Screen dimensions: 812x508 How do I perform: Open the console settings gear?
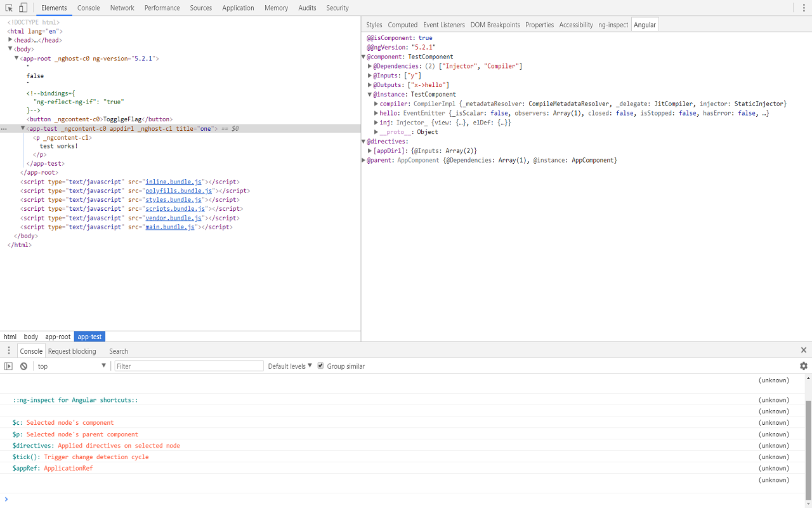(x=803, y=366)
